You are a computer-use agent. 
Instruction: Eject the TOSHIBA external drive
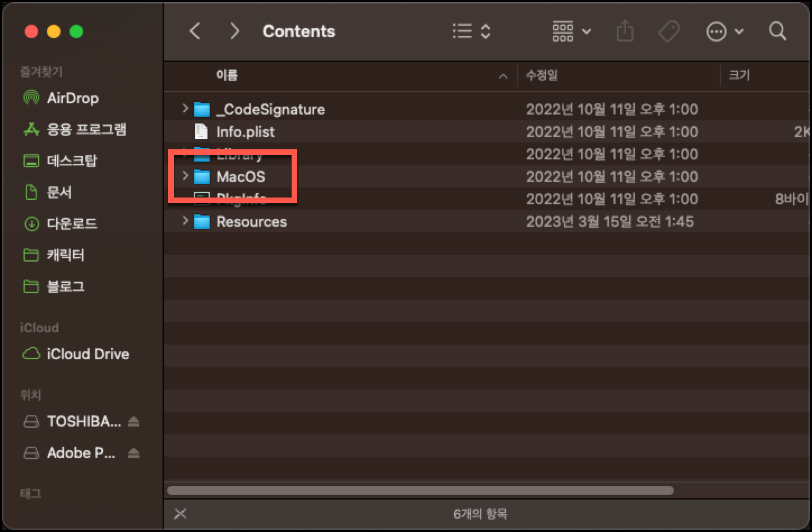134,421
